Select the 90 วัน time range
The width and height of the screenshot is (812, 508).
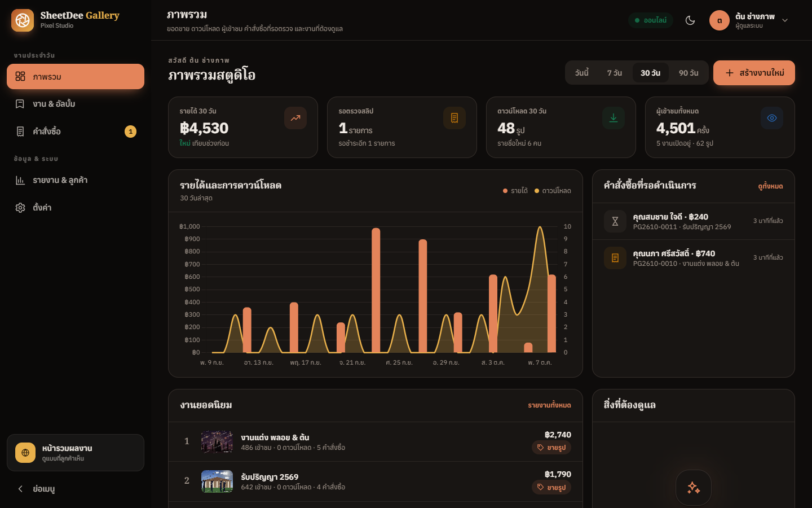(689, 73)
